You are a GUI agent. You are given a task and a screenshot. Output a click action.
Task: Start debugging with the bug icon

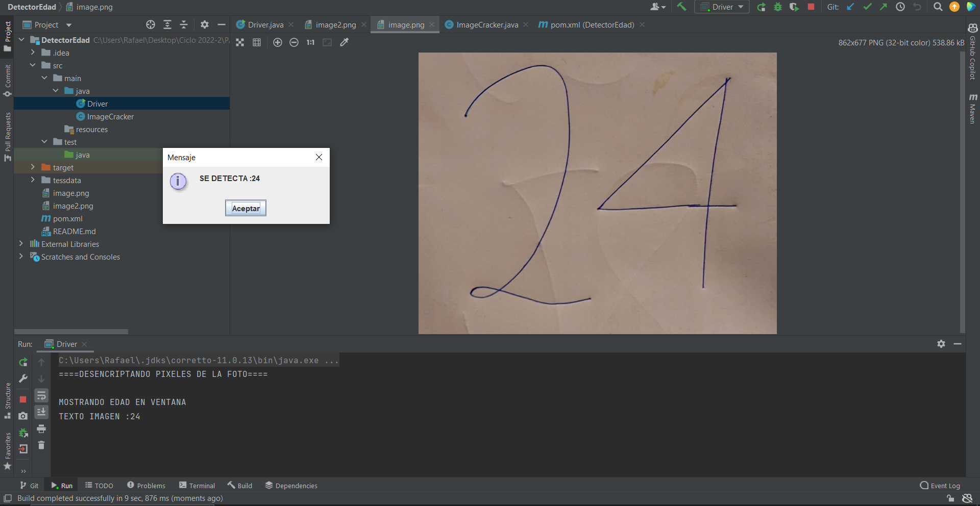(x=777, y=7)
